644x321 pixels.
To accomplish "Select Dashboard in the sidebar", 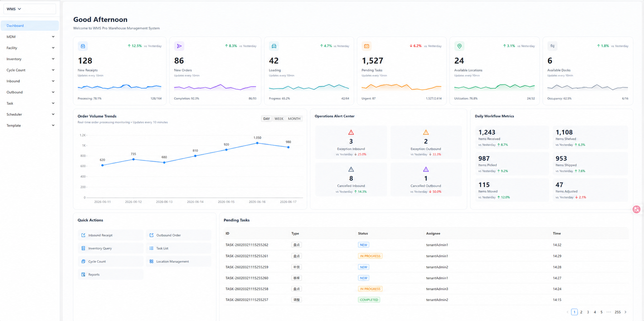I will point(30,26).
